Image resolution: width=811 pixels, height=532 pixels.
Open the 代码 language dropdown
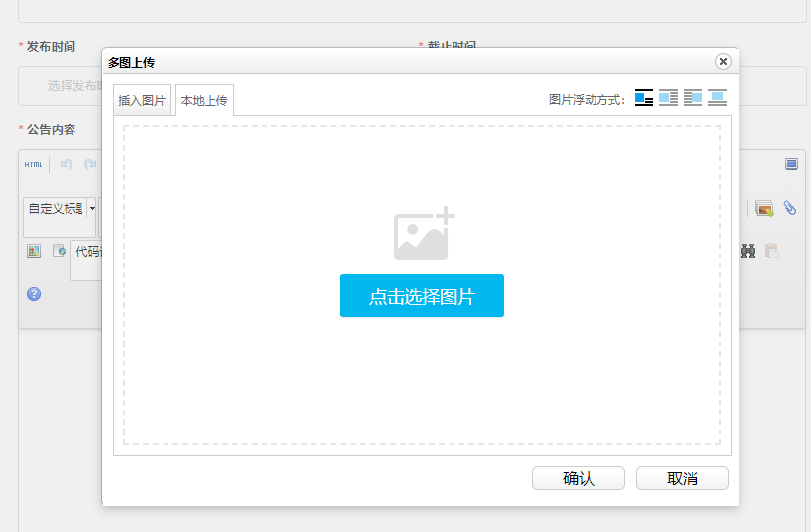[x=86, y=261]
